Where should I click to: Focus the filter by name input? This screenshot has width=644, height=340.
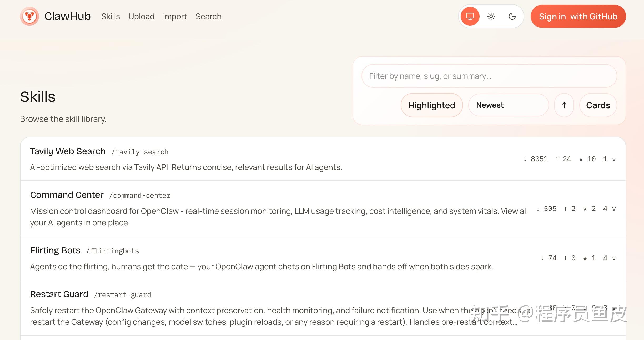coord(489,76)
